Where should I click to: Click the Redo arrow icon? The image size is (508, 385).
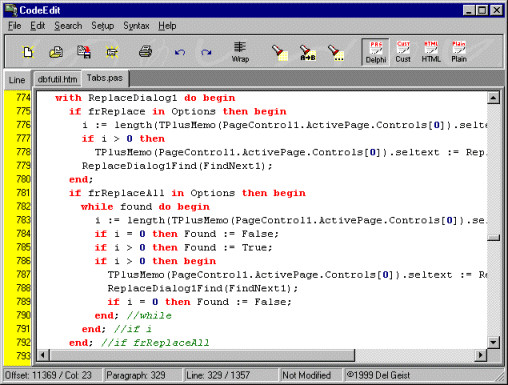click(x=206, y=52)
